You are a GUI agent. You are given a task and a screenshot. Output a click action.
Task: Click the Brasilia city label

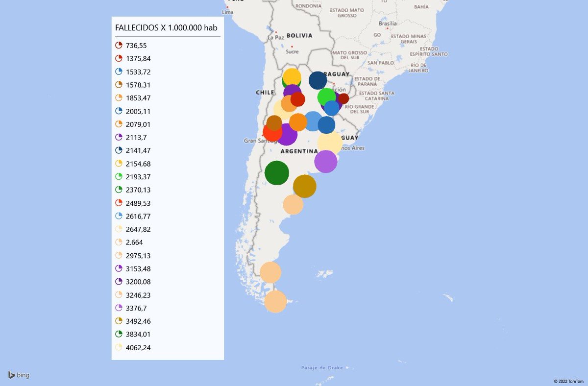[x=388, y=23]
